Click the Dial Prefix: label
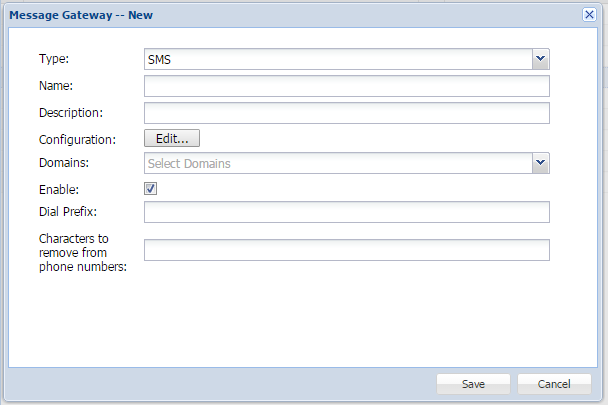 [x=67, y=212]
